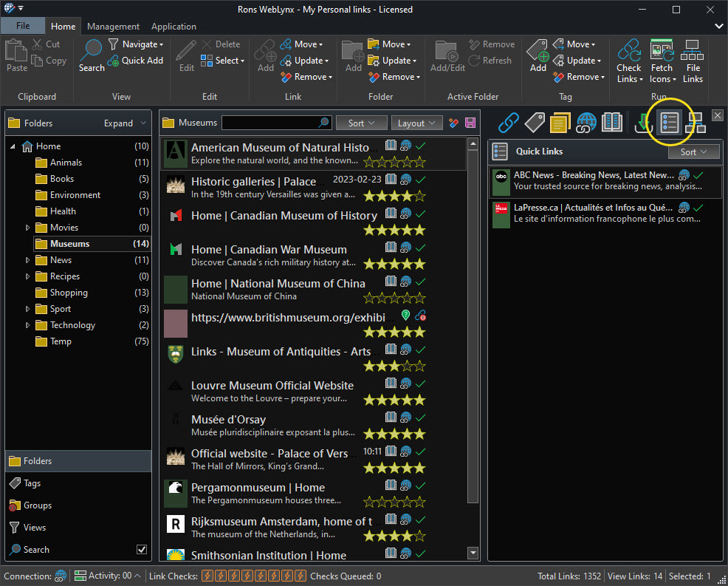This screenshot has width=728, height=586.
Task: Toggle the Search pane checkbox
Action: (142, 549)
